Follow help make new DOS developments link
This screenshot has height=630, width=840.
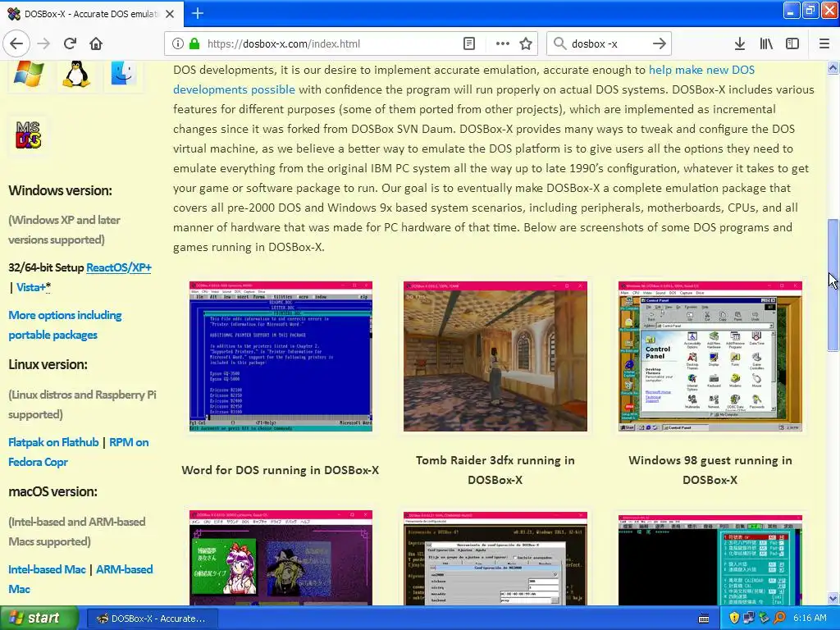click(x=464, y=80)
